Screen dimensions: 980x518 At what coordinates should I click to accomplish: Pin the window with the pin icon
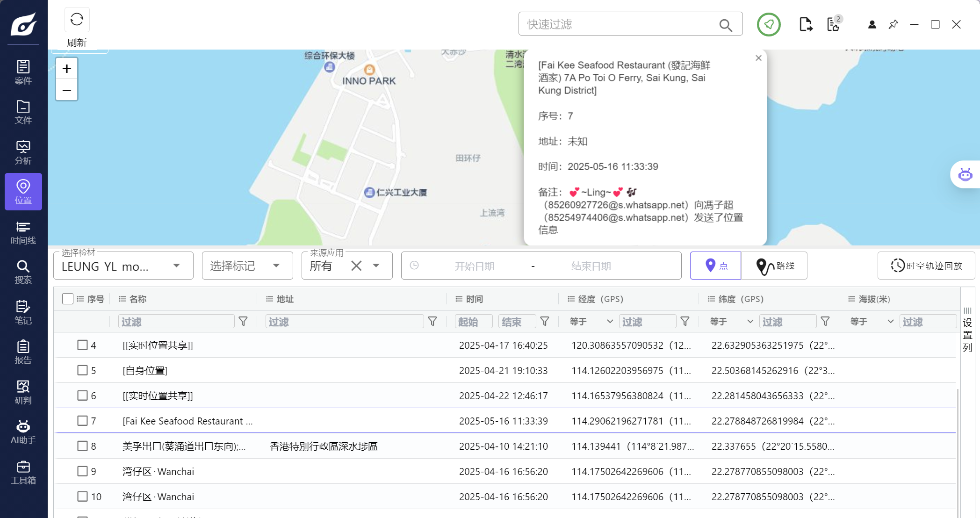[x=893, y=24]
